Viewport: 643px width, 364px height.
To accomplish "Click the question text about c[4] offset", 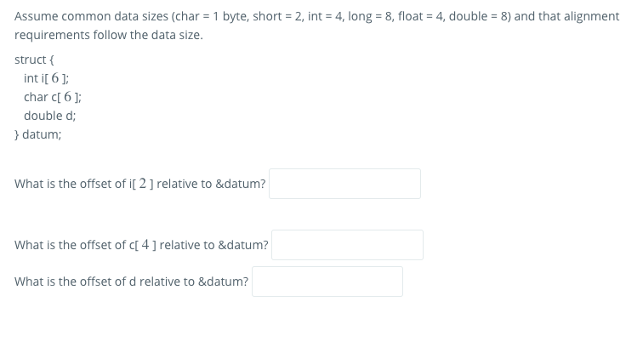I will (x=141, y=245).
